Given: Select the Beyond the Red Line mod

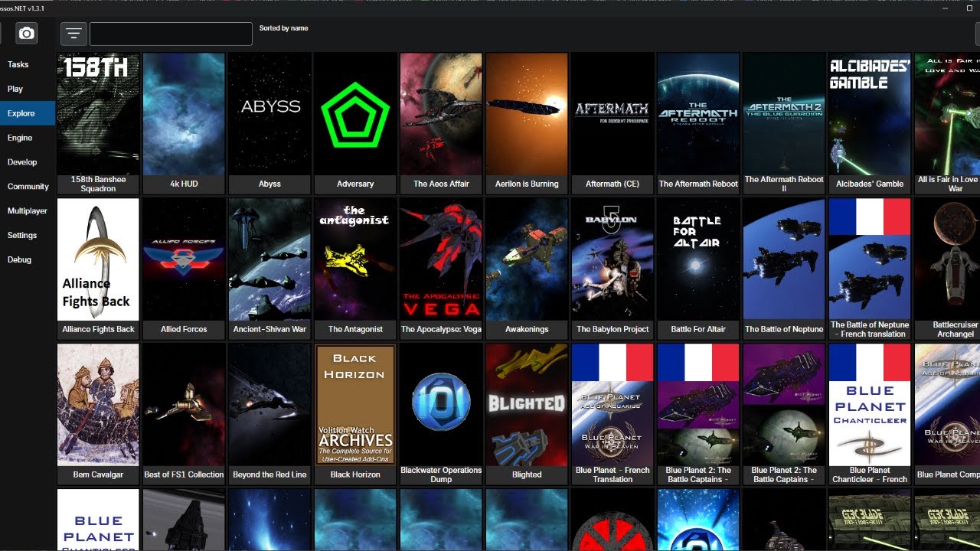Looking at the screenshot, I should pyautogui.click(x=269, y=413).
